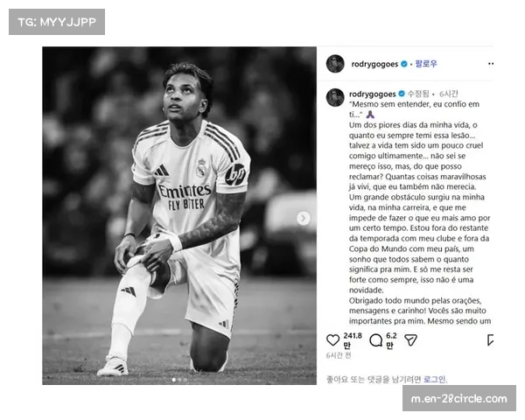
Task: Follow rodrygogoes using the 팔로우 link
Action: pyautogui.click(x=426, y=64)
